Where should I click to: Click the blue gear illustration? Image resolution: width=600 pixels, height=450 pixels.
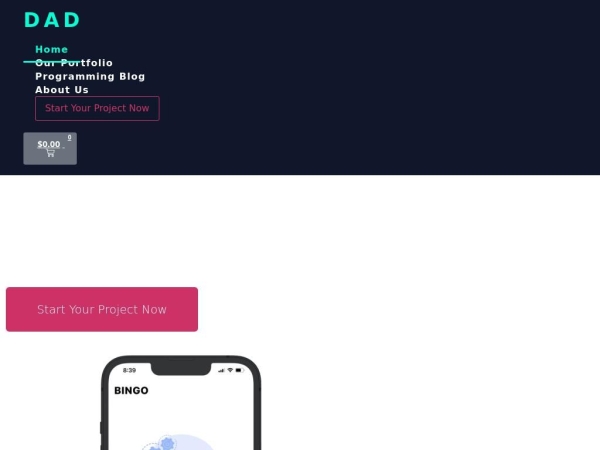(x=167, y=443)
